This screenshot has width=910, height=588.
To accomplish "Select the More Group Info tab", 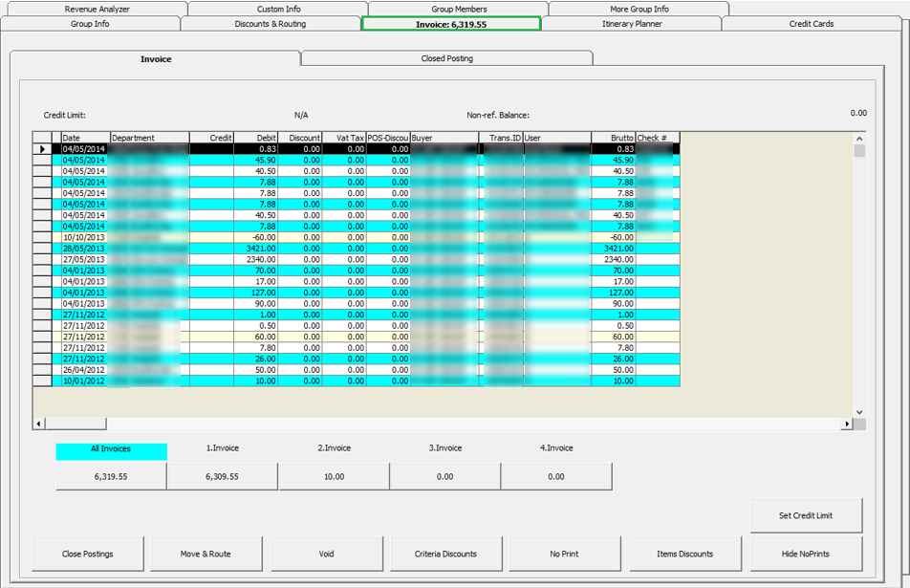I will click(x=639, y=9).
